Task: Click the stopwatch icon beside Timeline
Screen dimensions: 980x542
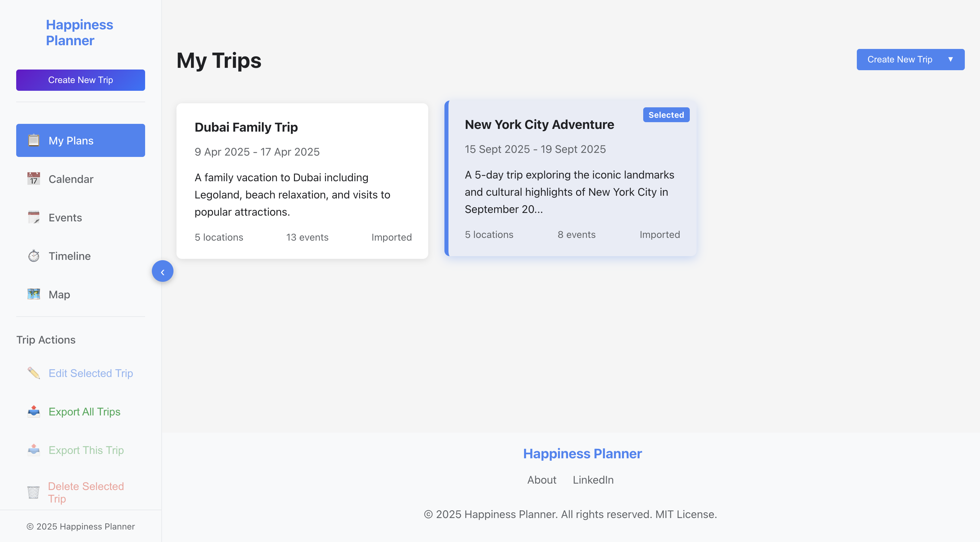Action: (x=33, y=255)
